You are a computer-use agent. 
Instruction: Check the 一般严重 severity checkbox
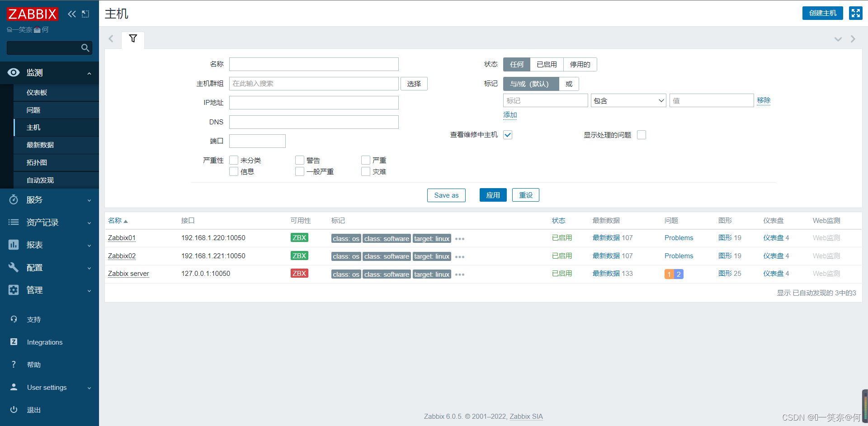click(300, 171)
